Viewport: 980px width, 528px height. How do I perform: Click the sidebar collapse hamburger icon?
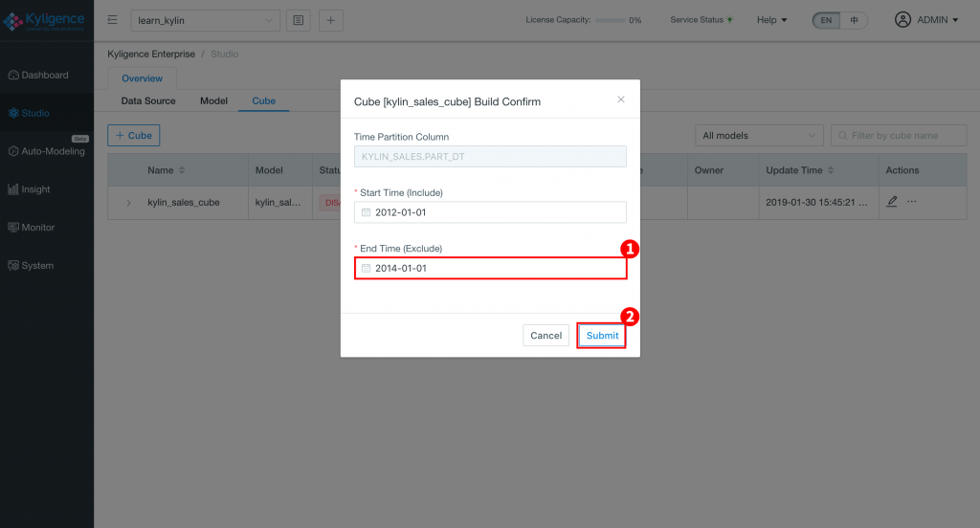click(x=112, y=19)
